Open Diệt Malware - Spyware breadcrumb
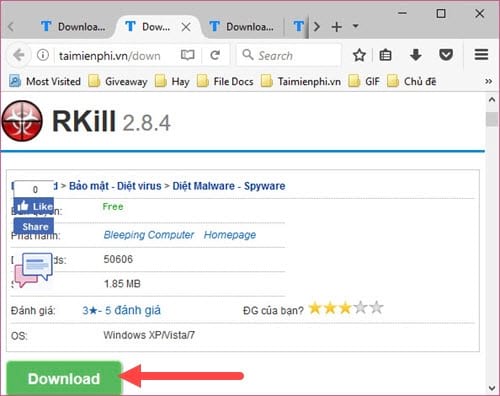Screen dimensions: 500x396 pos(229,186)
